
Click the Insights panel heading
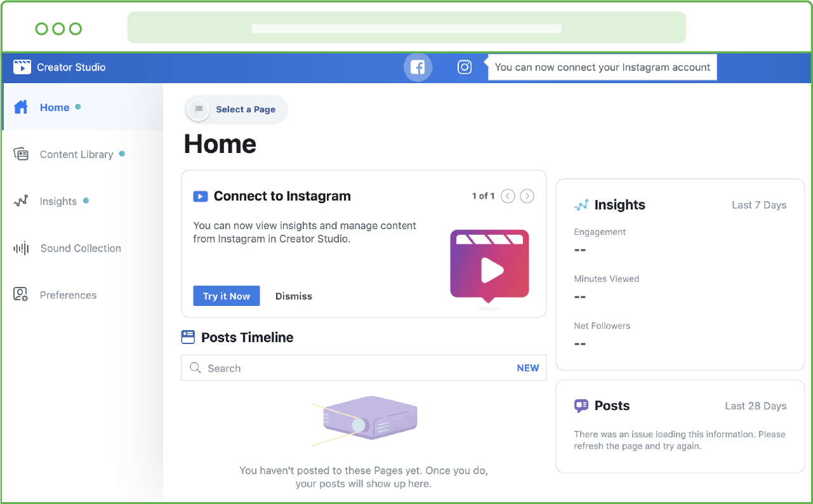620,205
